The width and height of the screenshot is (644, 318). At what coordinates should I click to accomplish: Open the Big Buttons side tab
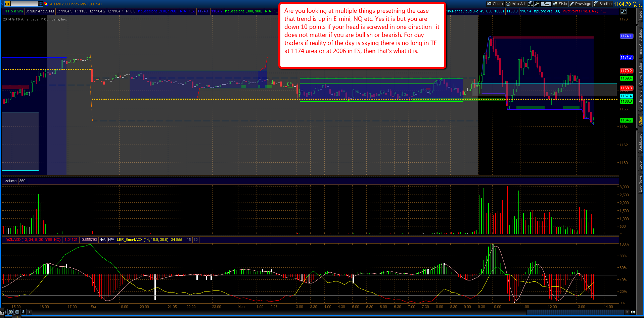[x=640, y=100]
